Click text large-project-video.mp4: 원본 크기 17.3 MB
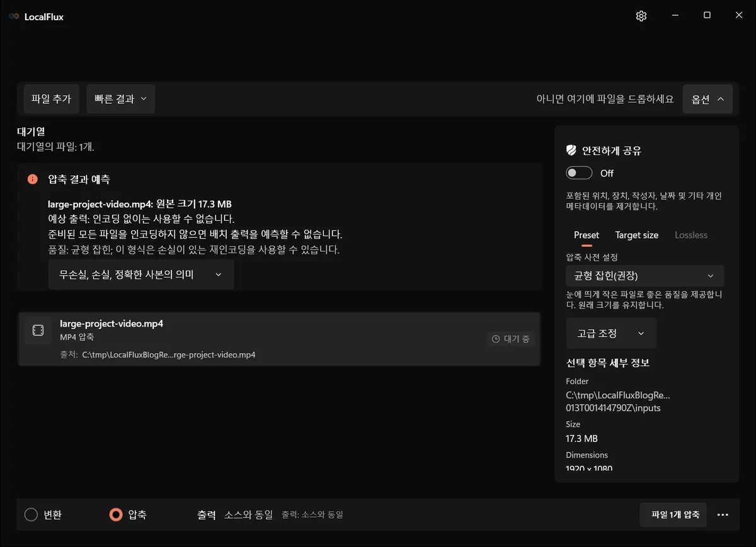The image size is (756, 547). coord(140,204)
